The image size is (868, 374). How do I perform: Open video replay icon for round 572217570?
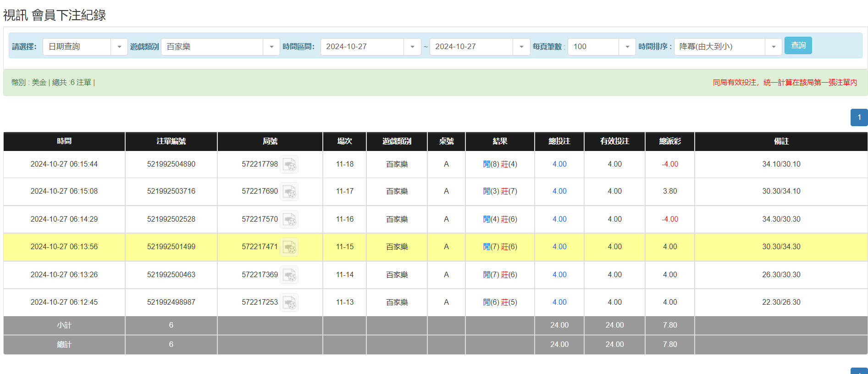click(x=289, y=219)
